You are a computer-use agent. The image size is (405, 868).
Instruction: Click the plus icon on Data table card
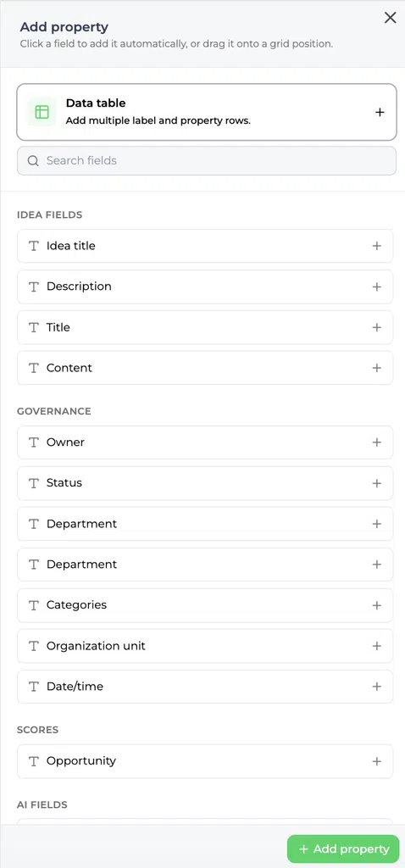[x=380, y=113]
